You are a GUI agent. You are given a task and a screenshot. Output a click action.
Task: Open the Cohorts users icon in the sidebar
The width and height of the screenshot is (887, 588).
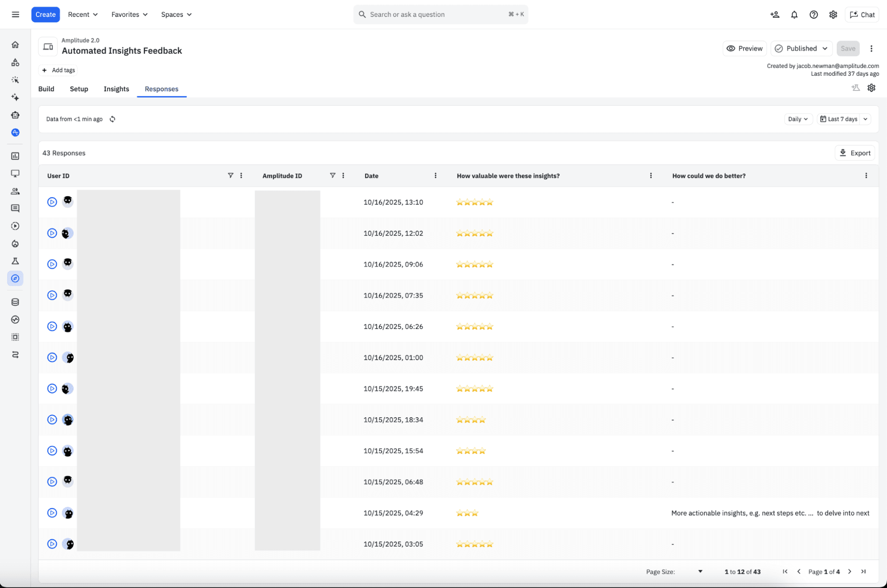tap(15, 191)
